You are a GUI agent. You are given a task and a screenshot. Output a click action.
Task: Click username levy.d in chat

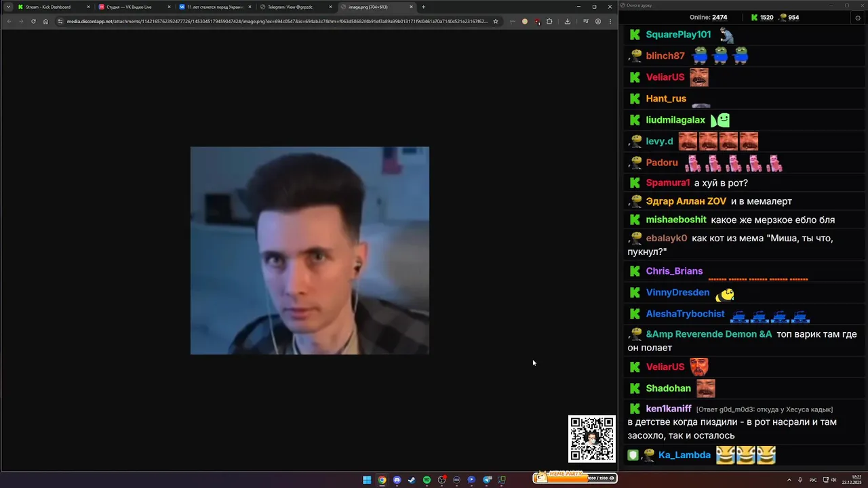659,141
